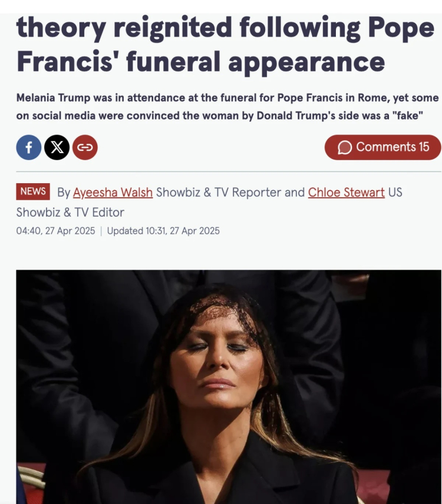Click the Updated 10:31 timestamp
442x504 pixels.
pyautogui.click(x=163, y=231)
